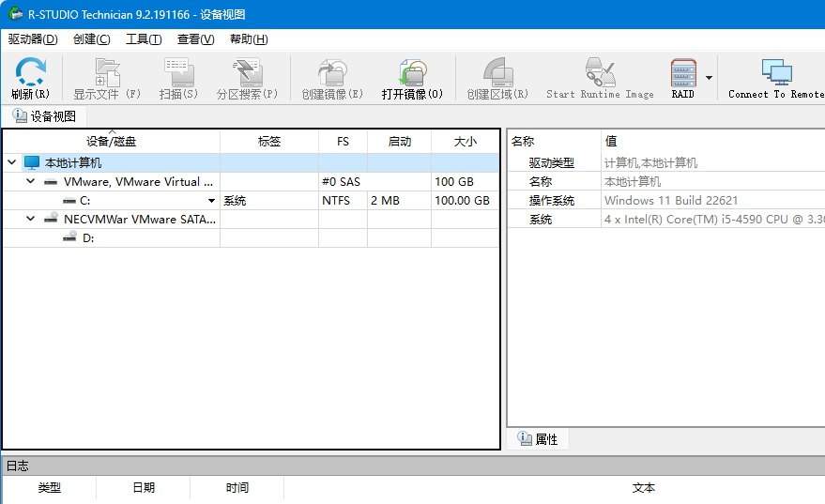Click the Scan (扫描) toolbar icon

(178, 72)
